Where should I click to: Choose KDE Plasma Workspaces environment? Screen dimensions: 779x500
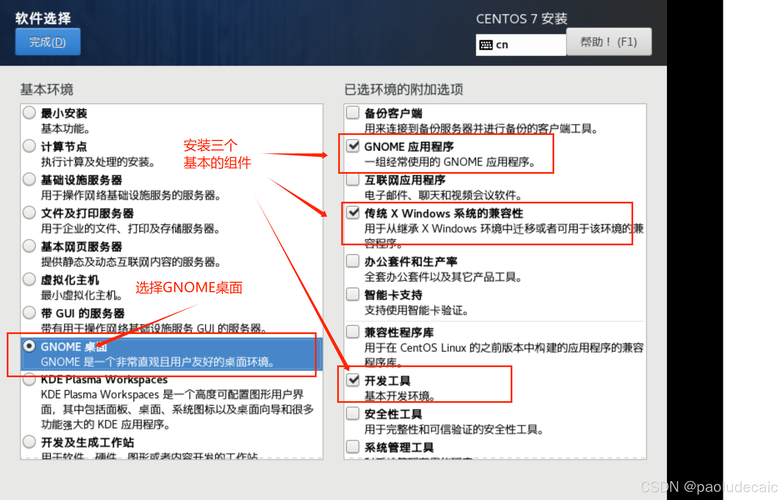click(x=29, y=379)
